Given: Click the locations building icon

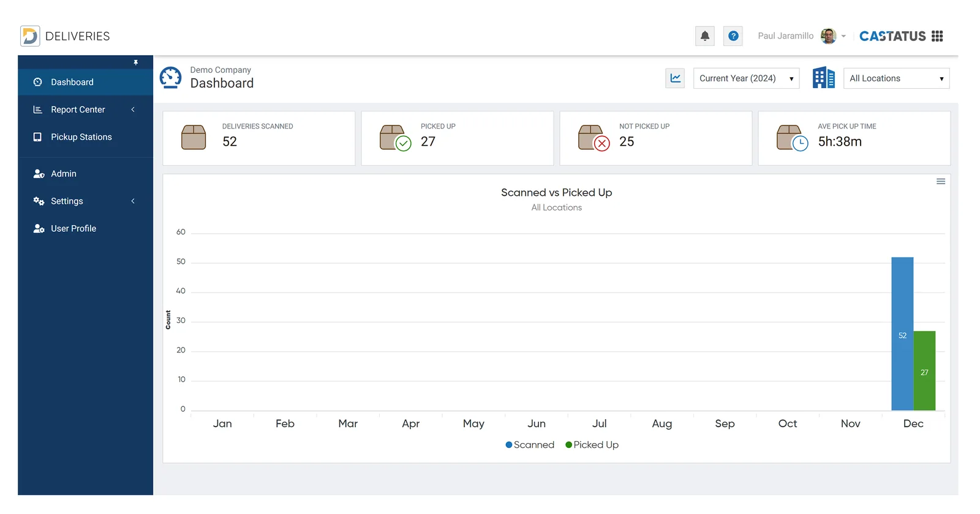Looking at the screenshot, I should [x=824, y=78].
